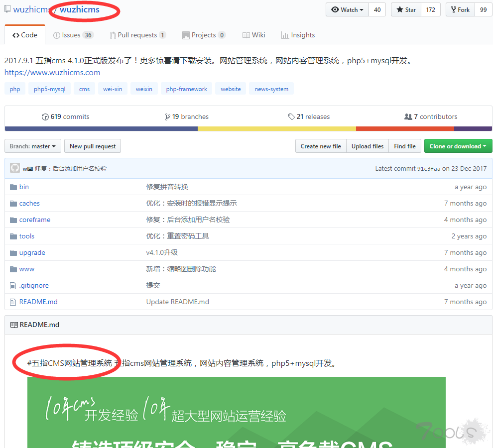
Task: Open the news-system topic tag
Action: coord(271,89)
